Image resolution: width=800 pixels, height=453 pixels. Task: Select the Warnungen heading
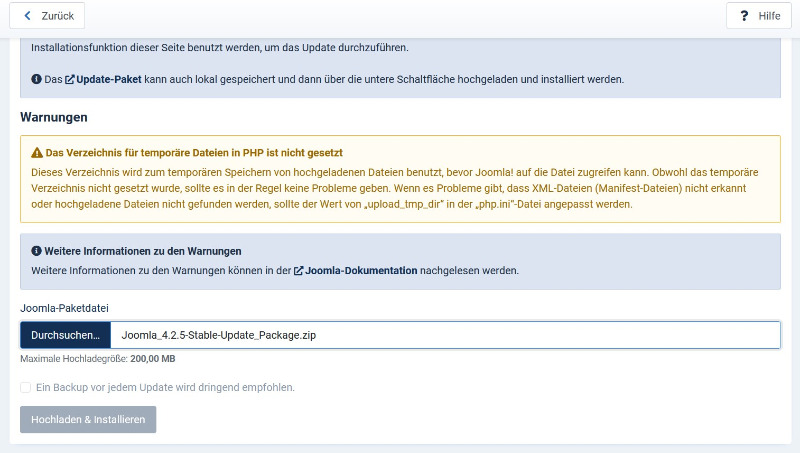click(54, 117)
